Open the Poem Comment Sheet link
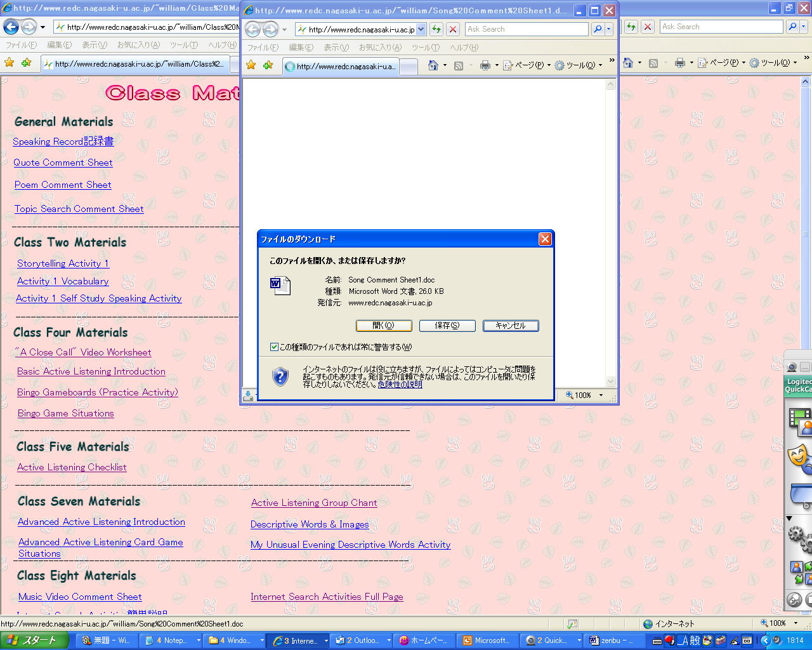812x650 pixels. coord(63,185)
